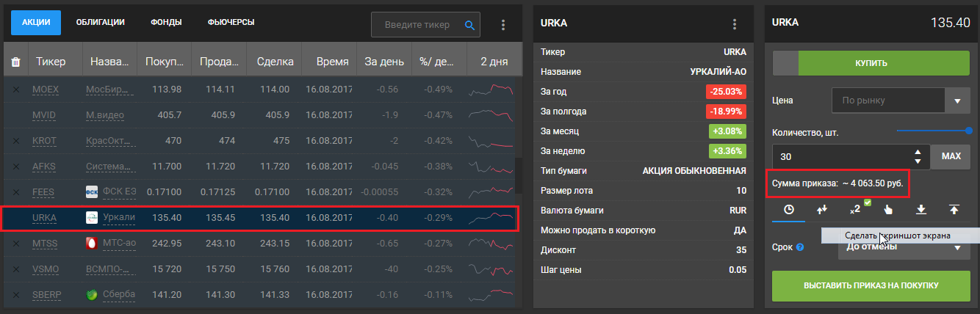
Task: Click the help icon beside Срок
Action: pyautogui.click(x=800, y=247)
